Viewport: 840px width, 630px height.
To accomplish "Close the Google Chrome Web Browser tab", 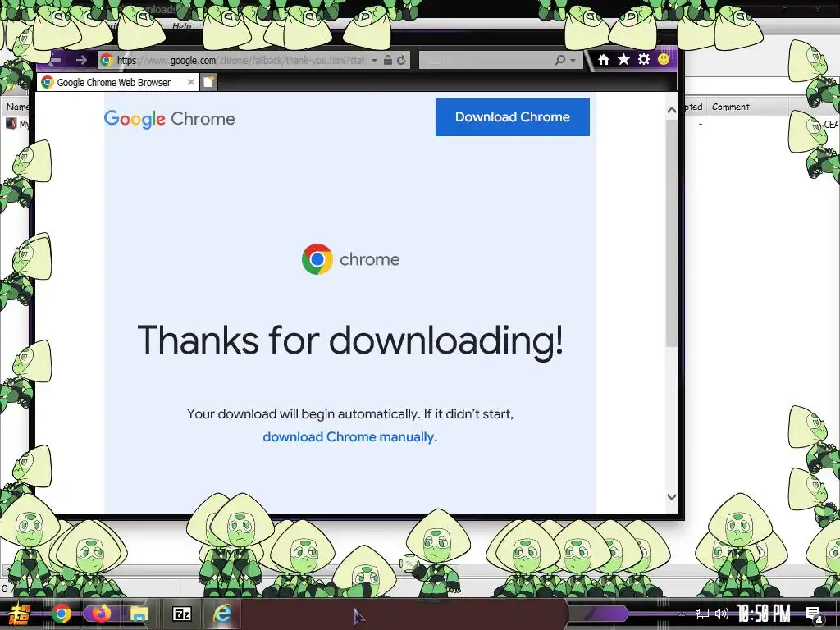I will 190,82.
